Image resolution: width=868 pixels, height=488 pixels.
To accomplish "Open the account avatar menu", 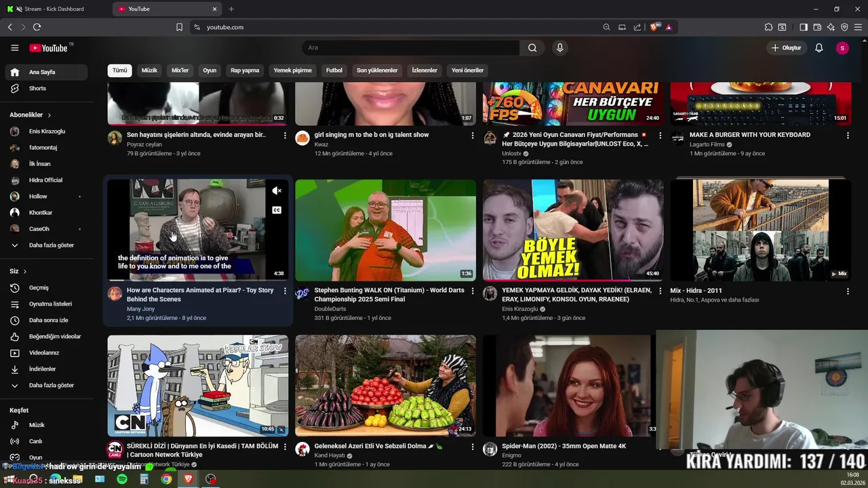I will (842, 48).
